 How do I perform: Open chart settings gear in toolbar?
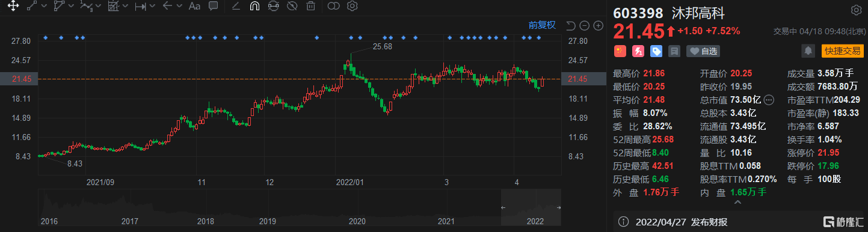coord(352,7)
